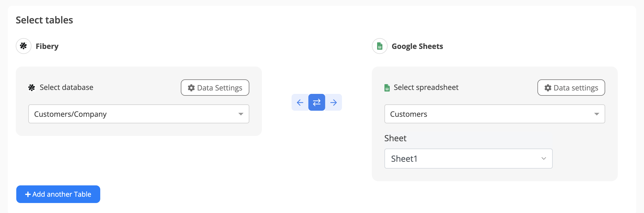Open the Sheet1 sheet dropdown

click(x=468, y=159)
